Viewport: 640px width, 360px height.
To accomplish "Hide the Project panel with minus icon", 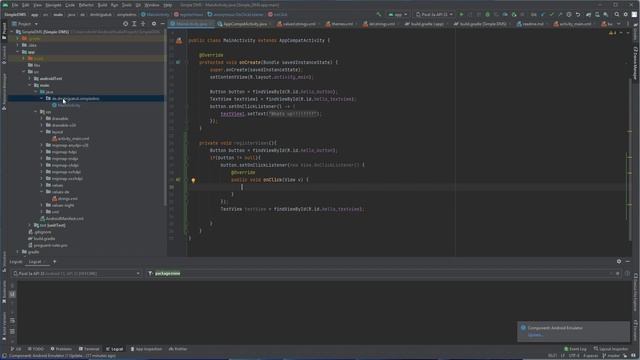I will (x=162, y=24).
